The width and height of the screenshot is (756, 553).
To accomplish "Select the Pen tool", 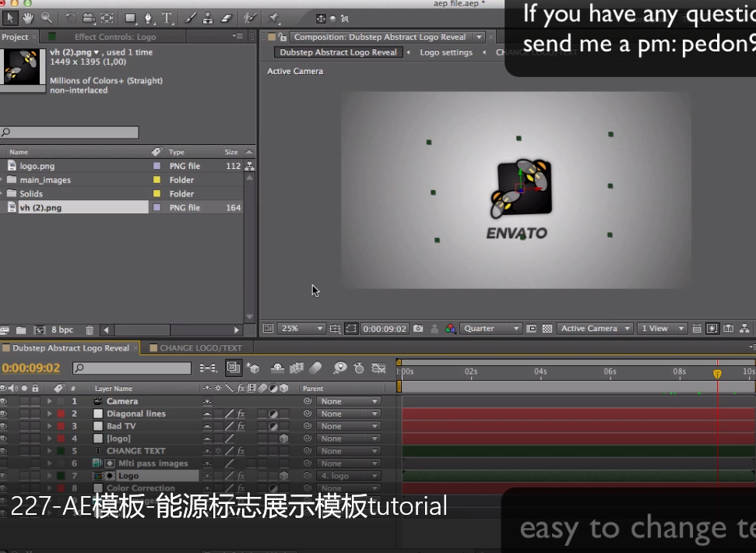I will (x=149, y=19).
